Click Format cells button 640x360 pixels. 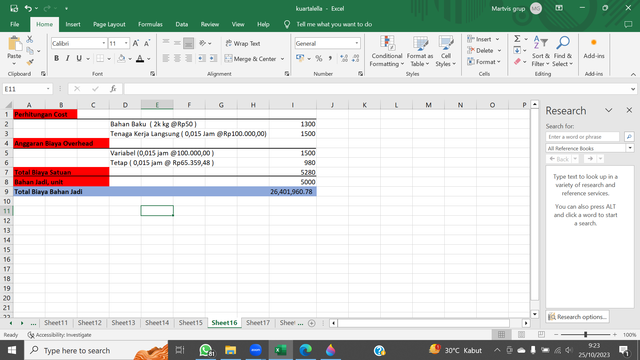tap(484, 62)
